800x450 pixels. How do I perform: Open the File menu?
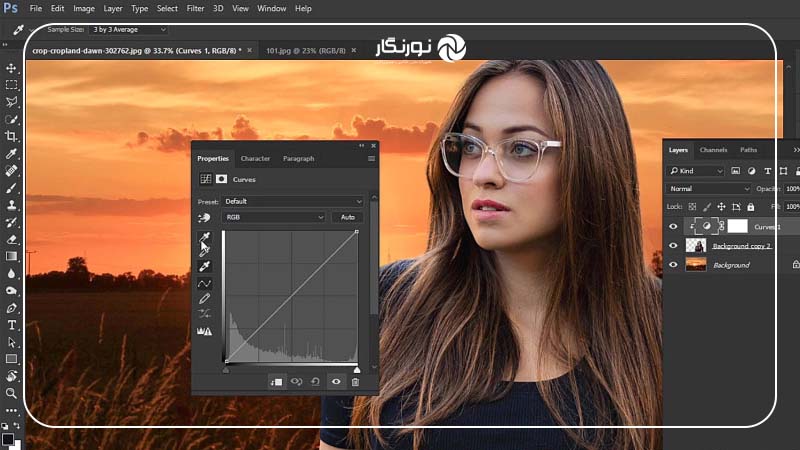[x=36, y=9]
